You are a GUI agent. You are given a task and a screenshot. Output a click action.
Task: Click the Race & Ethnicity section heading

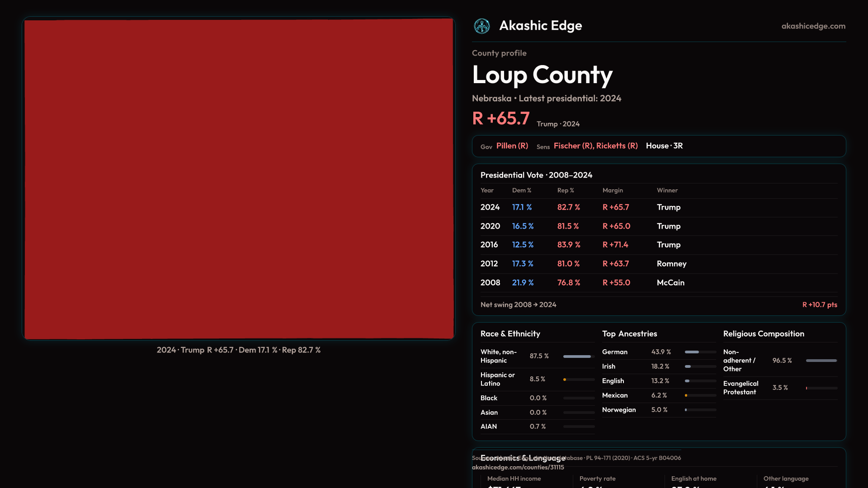(x=510, y=334)
